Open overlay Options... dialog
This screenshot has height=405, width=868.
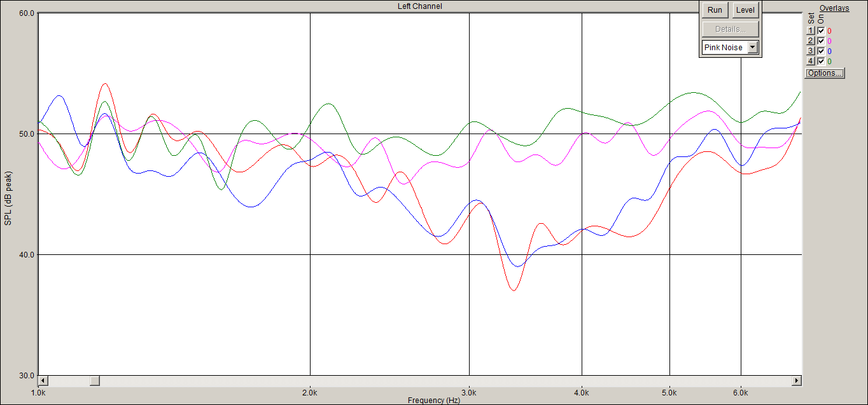point(825,73)
